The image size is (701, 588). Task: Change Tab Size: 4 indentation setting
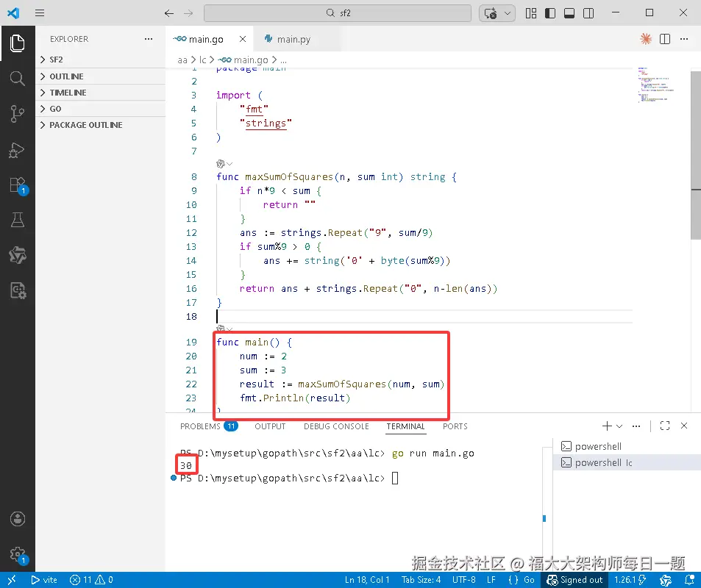pos(421,580)
